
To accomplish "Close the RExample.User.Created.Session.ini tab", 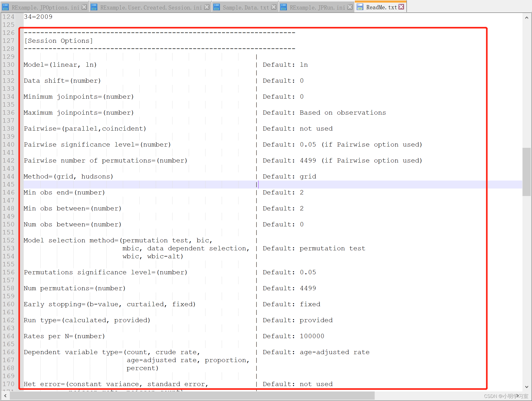I will (207, 7).
